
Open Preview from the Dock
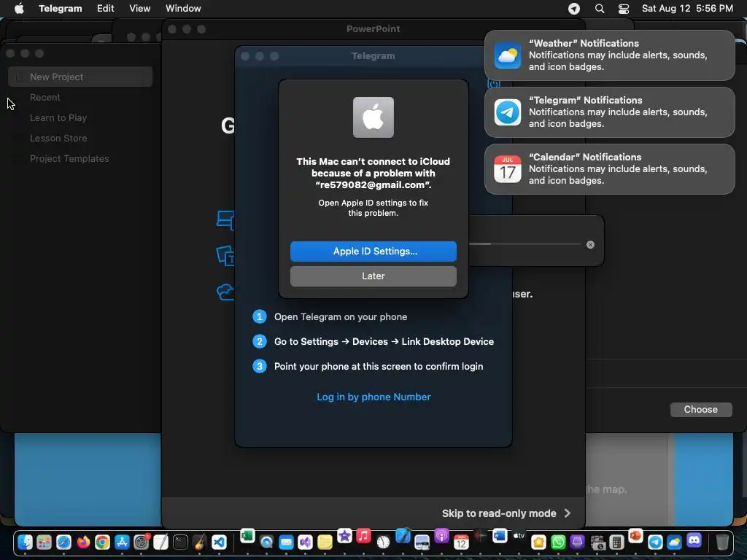click(422, 542)
